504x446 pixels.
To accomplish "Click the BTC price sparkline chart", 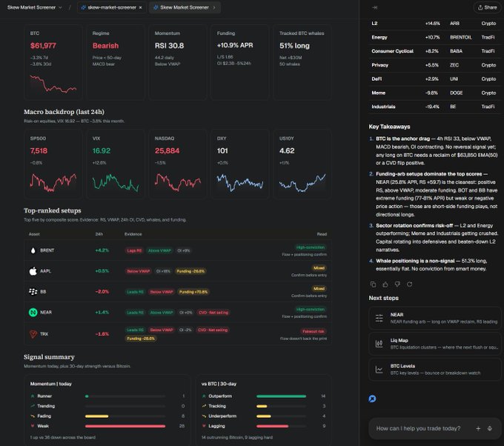I will click(x=53, y=84).
